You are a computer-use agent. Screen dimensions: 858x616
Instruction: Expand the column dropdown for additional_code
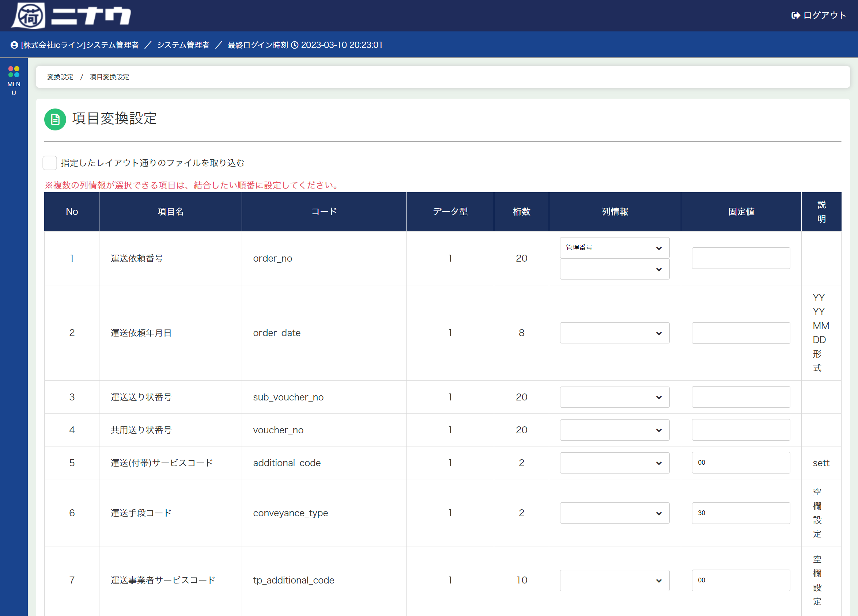pos(615,463)
